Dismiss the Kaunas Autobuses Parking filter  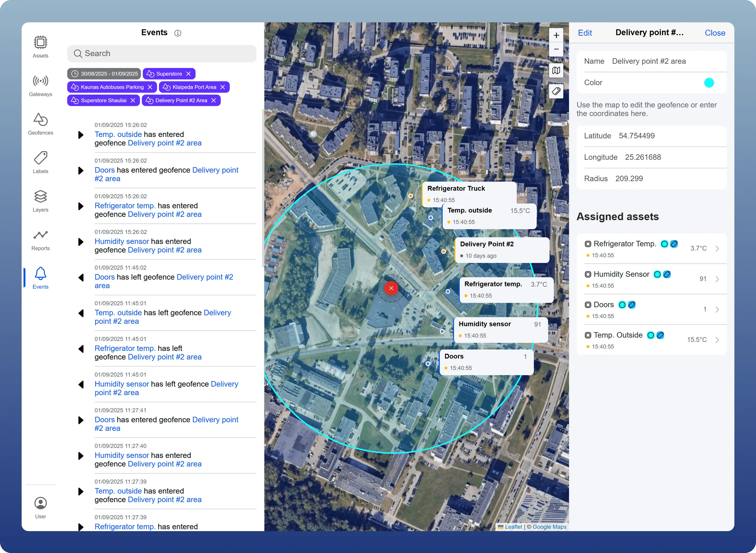149,87
